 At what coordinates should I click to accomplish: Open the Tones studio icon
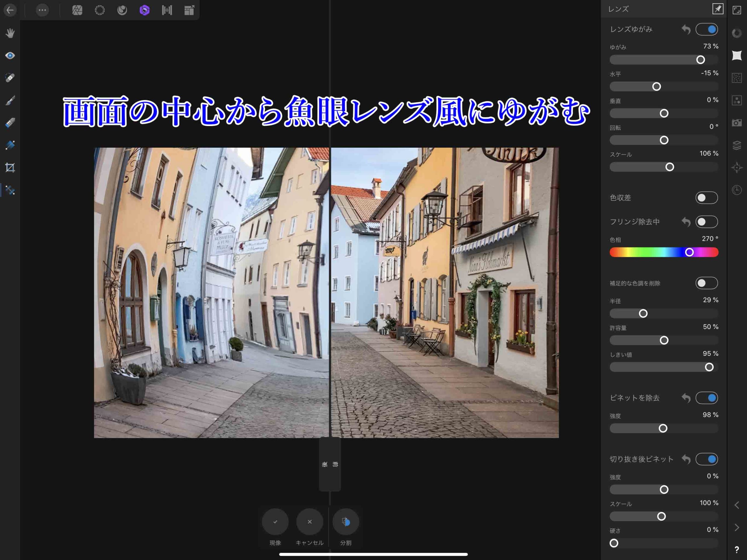point(737,100)
